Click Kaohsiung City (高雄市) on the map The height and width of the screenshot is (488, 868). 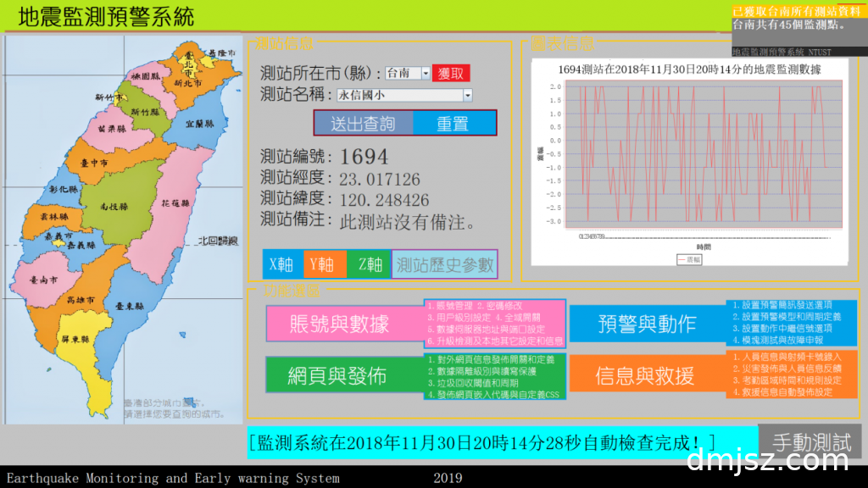pos(92,301)
